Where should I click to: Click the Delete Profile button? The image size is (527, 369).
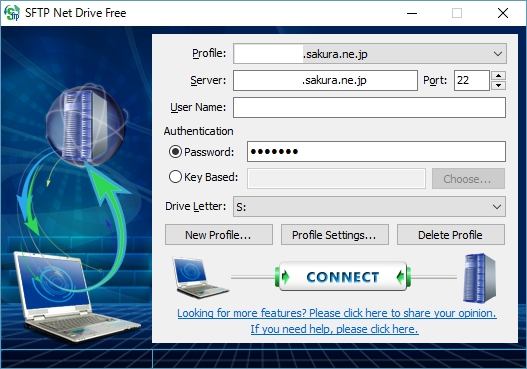click(x=451, y=235)
